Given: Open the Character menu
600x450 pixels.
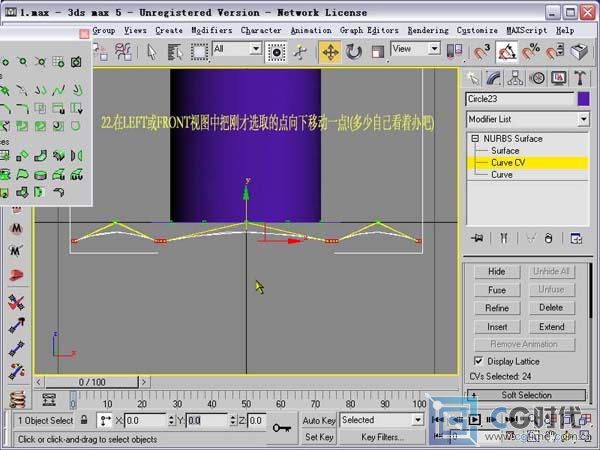Looking at the screenshot, I should click(261, 30).
